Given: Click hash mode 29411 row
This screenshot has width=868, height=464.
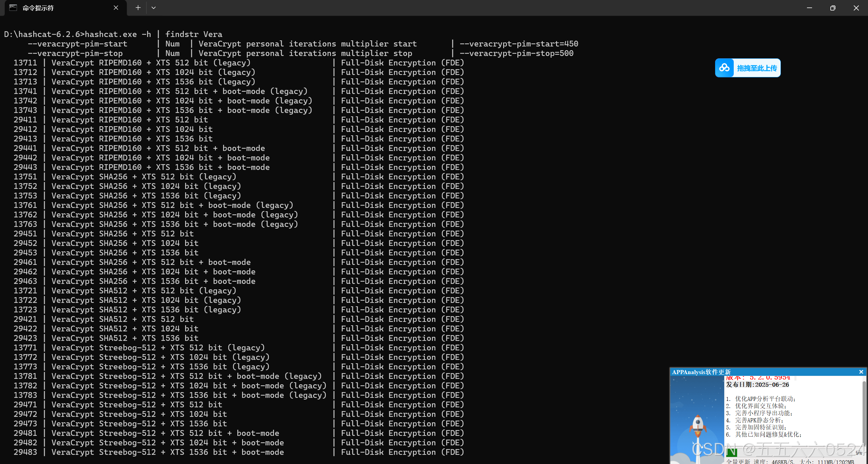Looking at the screenshot, I should (x=239, y=120).
